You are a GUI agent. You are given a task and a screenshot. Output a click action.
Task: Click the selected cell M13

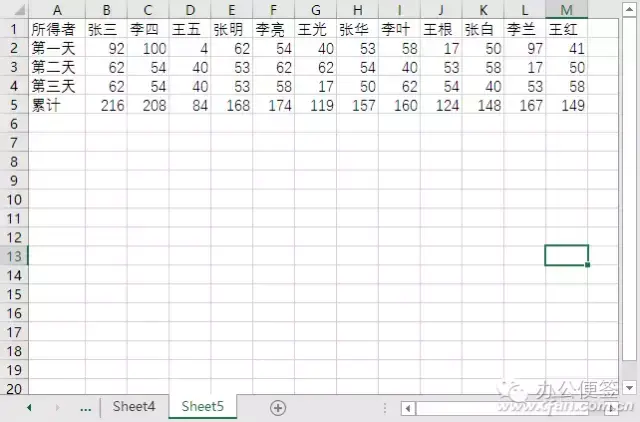pos(567,255)
